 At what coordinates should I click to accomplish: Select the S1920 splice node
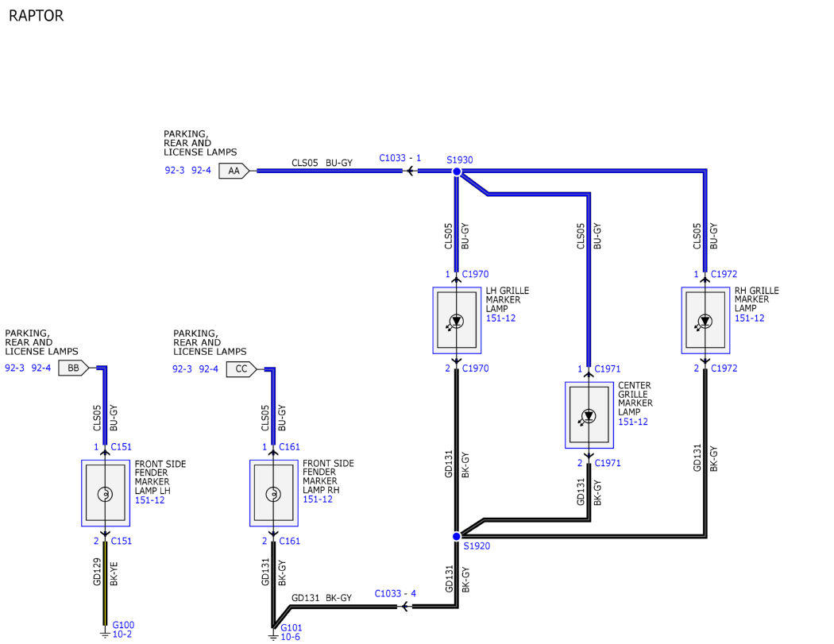point(457,537)
